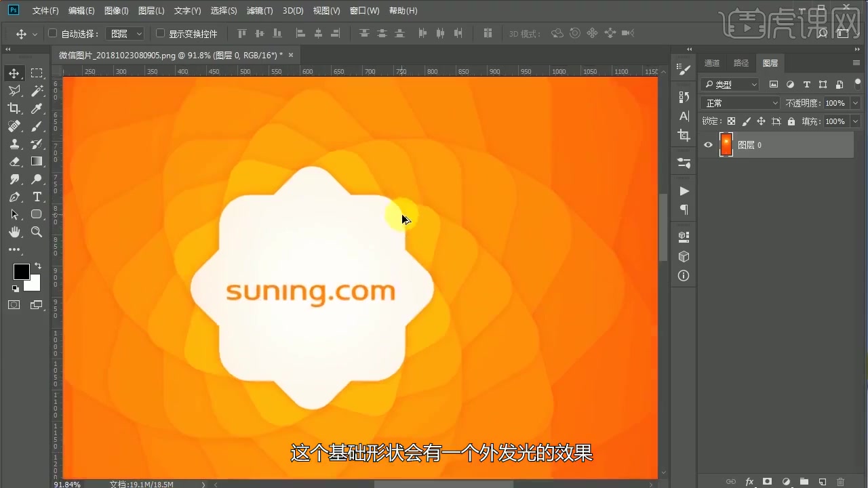
Task: Select the Smudge tool
Action: click(x=14, y=179)
